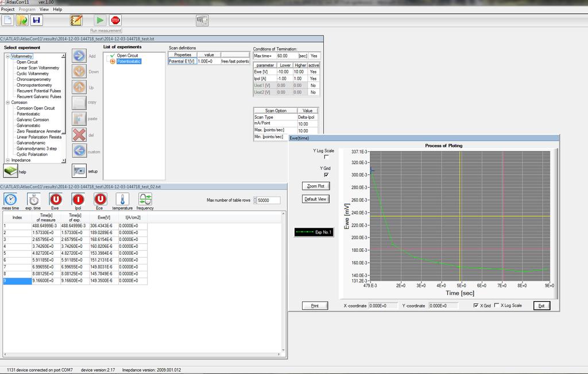Image resolution: width=588 pixels, height=374 pixels.
Task: Select Linear Scan Voltammetry tree item
Action: (x=38, y=68)
